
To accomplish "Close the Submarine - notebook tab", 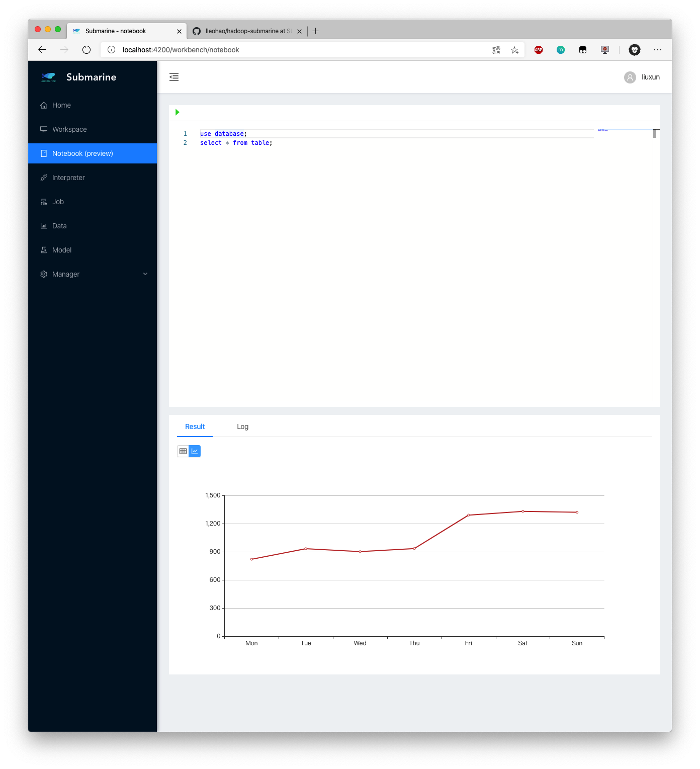I will tap(179, 31).
